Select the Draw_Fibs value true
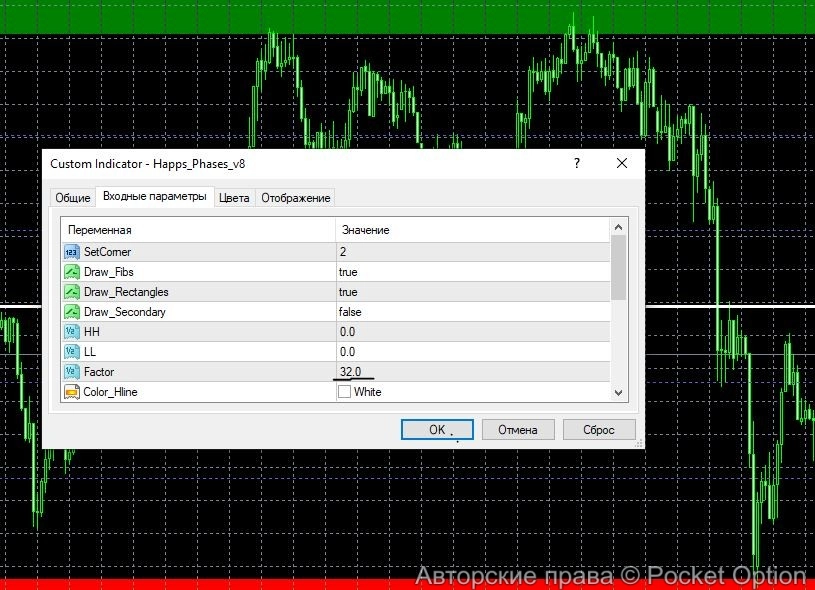Image resolution: width=815 pixels, height=590 pixels. pos(348,272)
